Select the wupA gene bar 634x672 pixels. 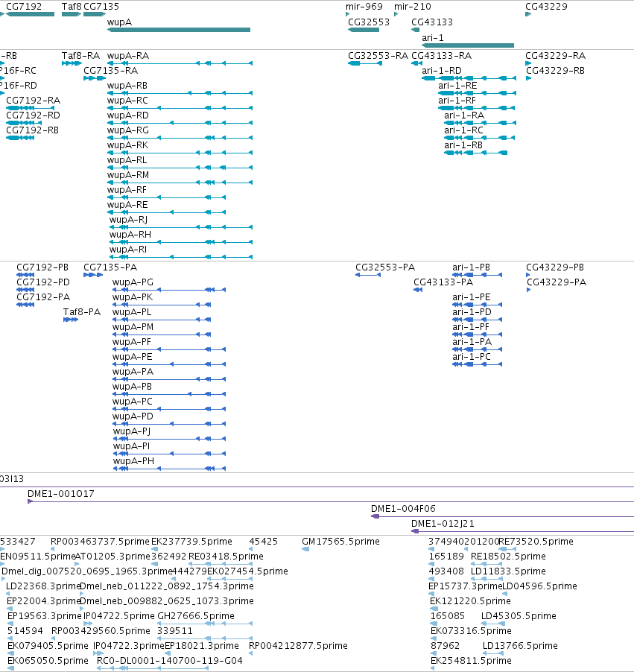pos(179,30)
